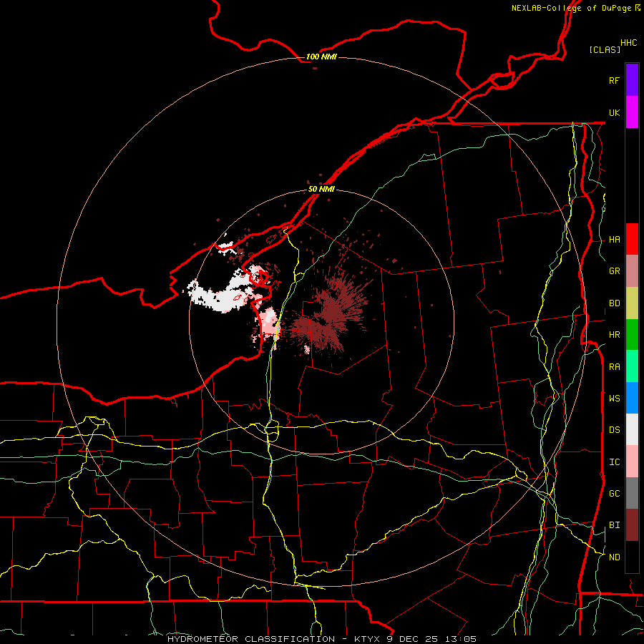Select the IC ice crystals pink swatch
The image size is (644, 644).
coord(632,462)
